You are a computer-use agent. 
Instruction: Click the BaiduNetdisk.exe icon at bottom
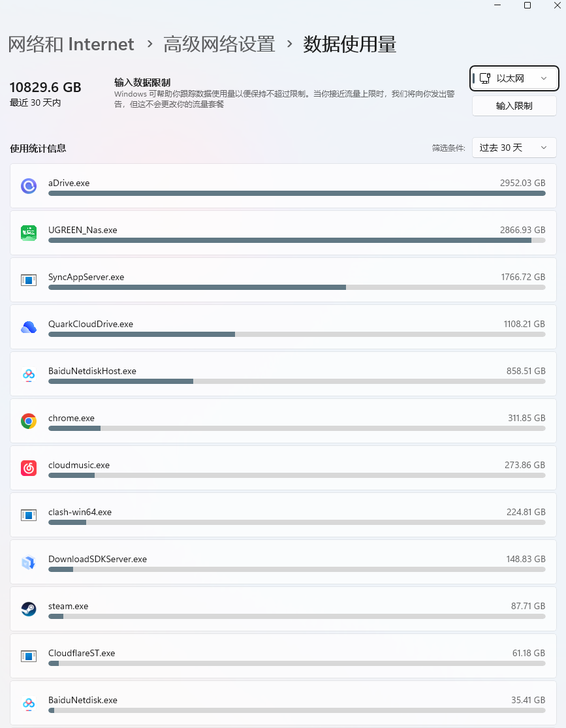[x=29, y=703]
